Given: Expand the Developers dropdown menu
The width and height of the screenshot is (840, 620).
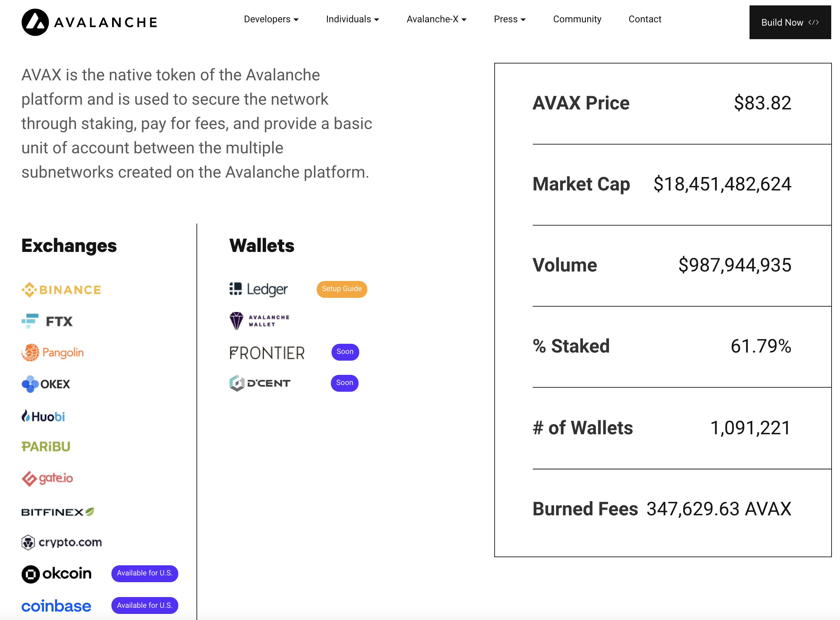Looking at the screenshot, I should tap(271, 19).
